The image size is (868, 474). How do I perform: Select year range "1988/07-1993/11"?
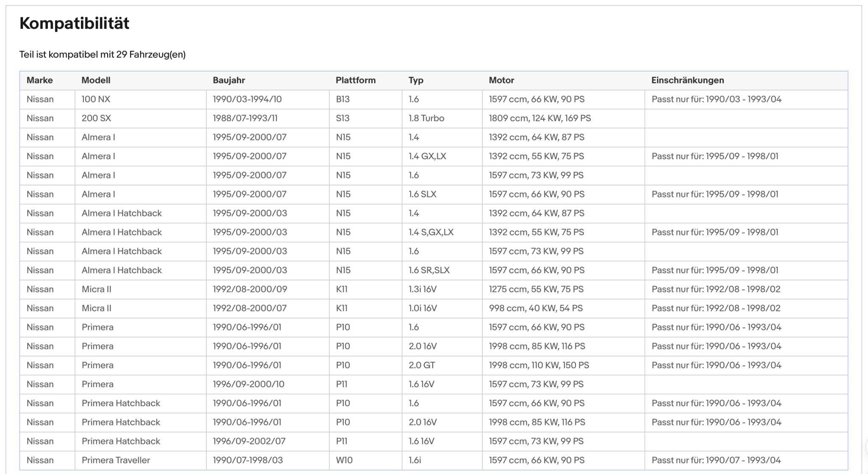[x=245, y=119]
